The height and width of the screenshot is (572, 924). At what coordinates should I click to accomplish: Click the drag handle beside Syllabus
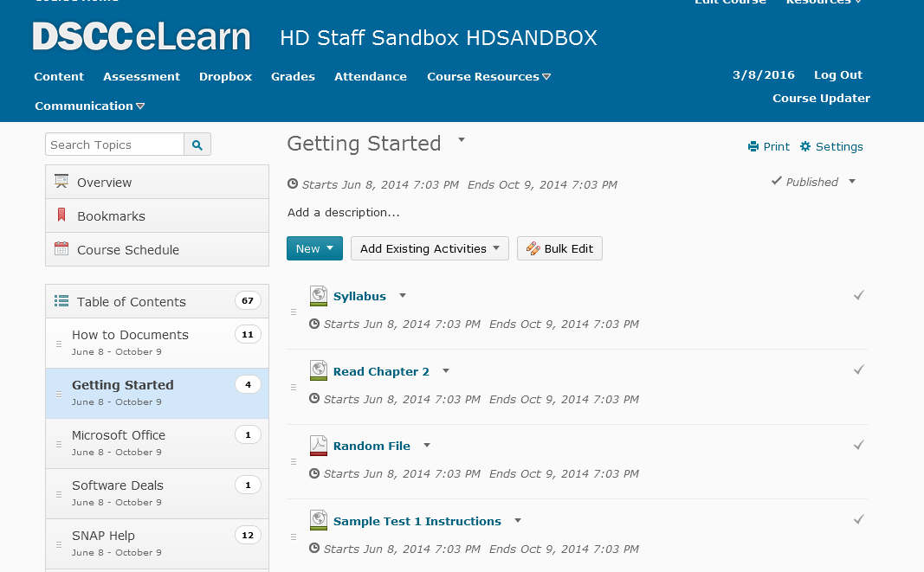click(294, 312)
